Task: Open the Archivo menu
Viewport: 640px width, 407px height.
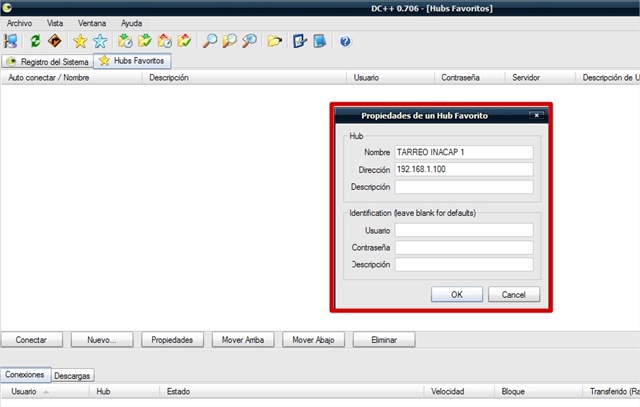Action: pos(19,23)
